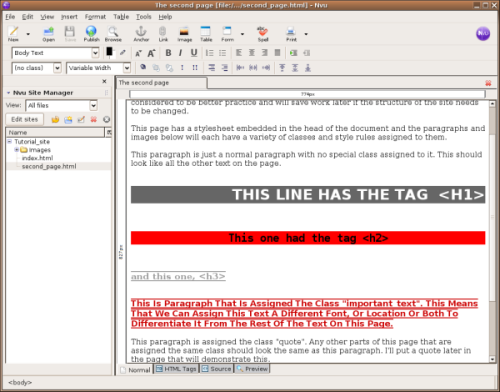Viewport: 500px width, 392px height.
Task: Open the dropdown arrow next to Print
Action: 306,34
